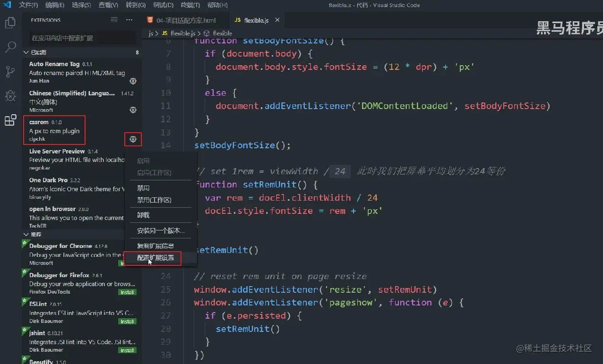This screenshot has height=364, width=603.
Task: Open the gear menu for Chinese language pack
Action: pyautogui.click(x=133, y=110)
